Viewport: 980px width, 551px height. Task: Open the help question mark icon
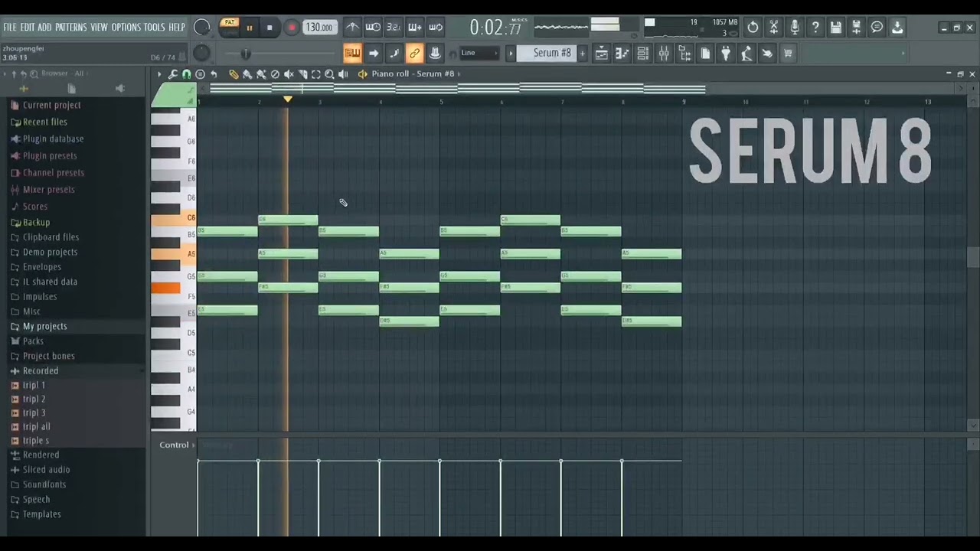(815, 28)
